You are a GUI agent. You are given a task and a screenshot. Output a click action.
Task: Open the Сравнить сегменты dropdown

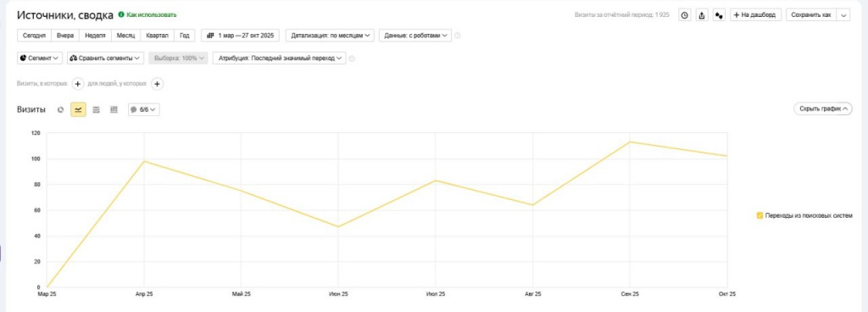click(x=105, y=58)
